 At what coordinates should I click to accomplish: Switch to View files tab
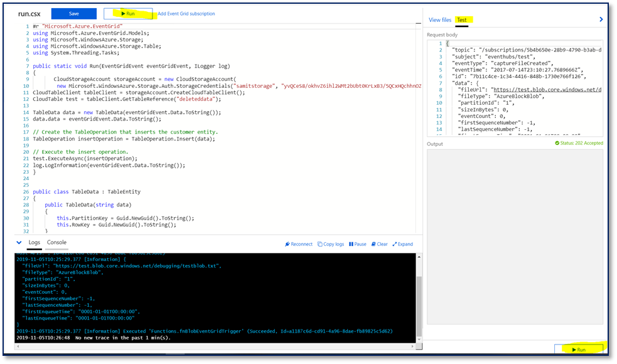440,20
